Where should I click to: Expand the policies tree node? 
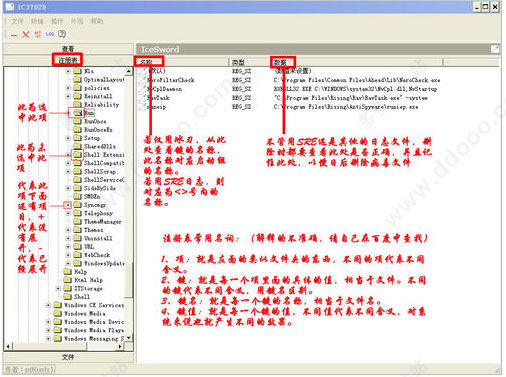[x=68, y=88]
